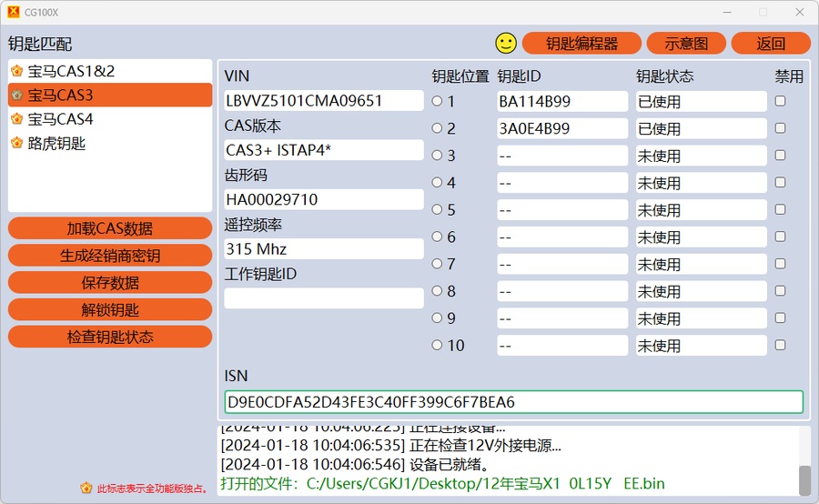Click the CG100X logo in title bar
Image resolution: width=819 pixels, height=504 pixels.
[x=13, y=12]
